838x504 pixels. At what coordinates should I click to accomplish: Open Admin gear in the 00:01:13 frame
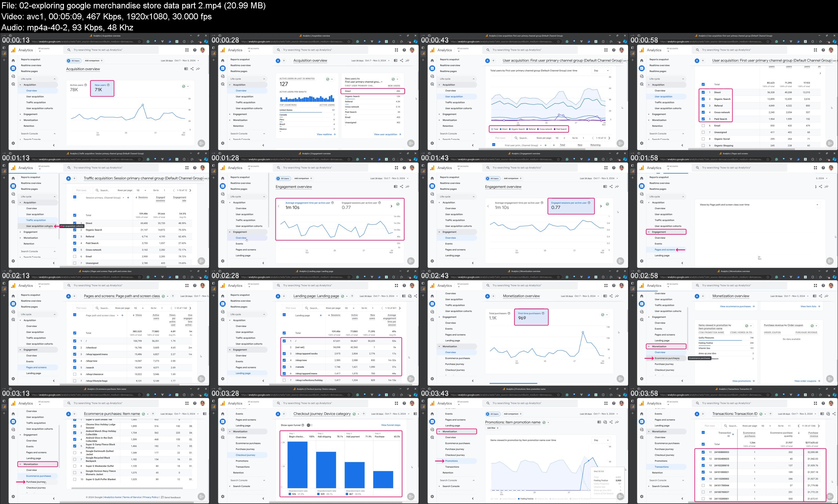[13, 261]
